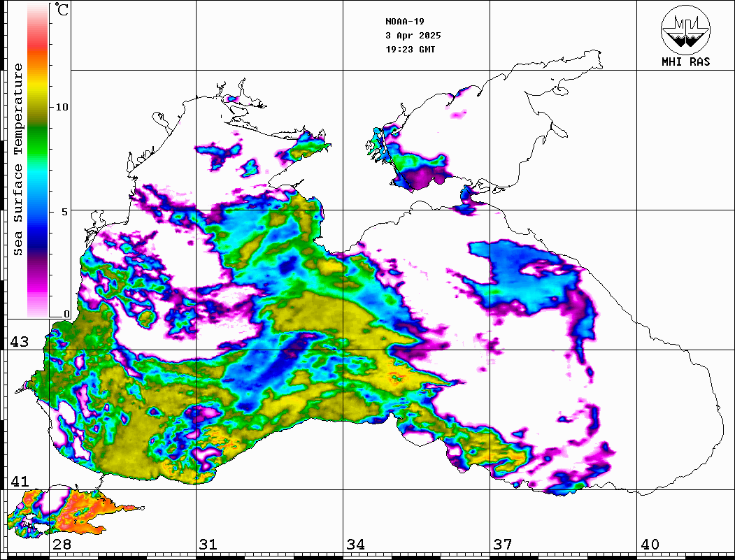Image resolution: width=735 pixels, height=560 pixels.
Task: Click the latitude label '41'
Action: [x=20, y=482]
